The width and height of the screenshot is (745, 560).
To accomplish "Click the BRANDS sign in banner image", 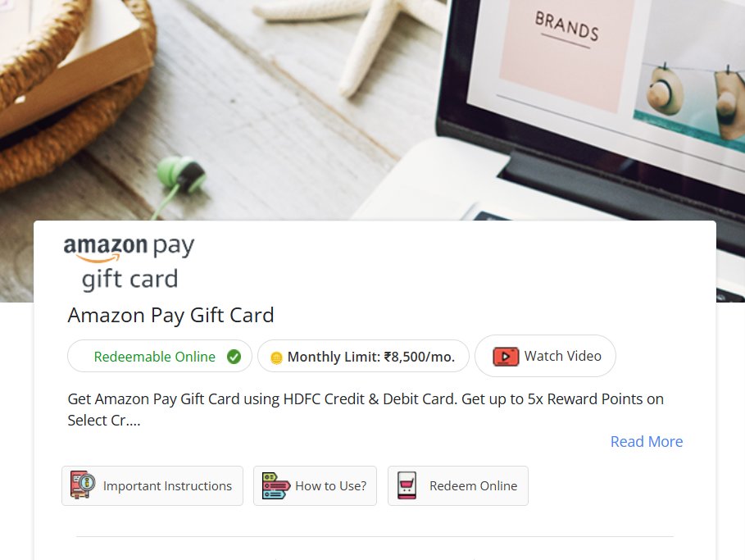I will [566, 27].
